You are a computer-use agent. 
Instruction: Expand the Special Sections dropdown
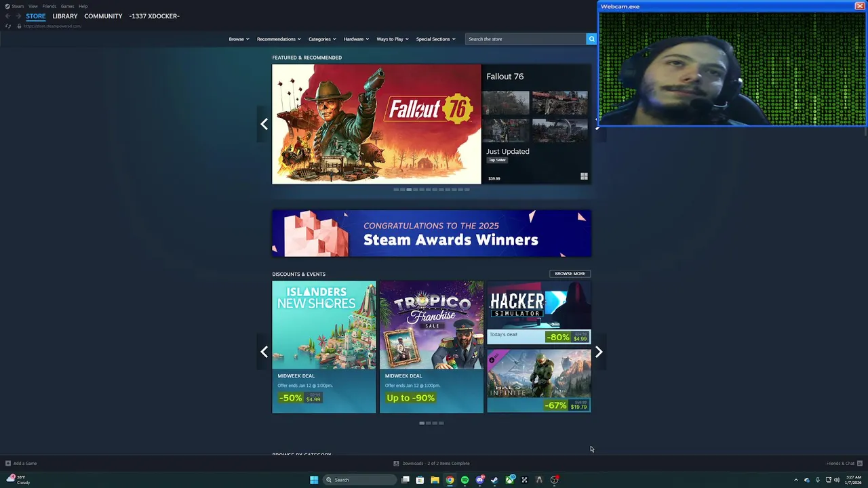click(436, 39)
